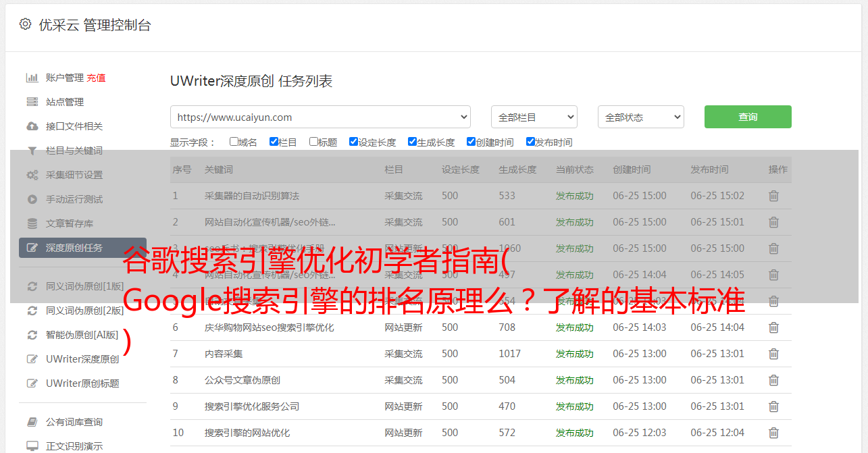Uncheck the 发布时间 checkbox
This screenshot has height=453, width=868.
(530, 142)
